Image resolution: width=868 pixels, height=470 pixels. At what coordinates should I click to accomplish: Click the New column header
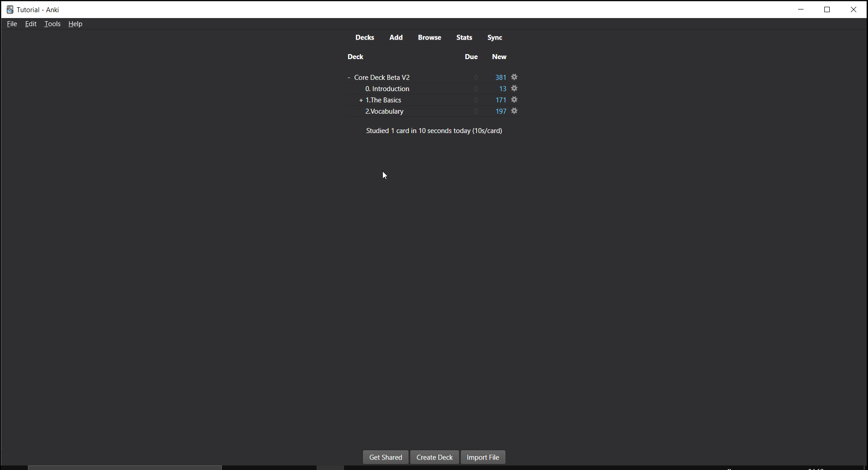(499, 57)
